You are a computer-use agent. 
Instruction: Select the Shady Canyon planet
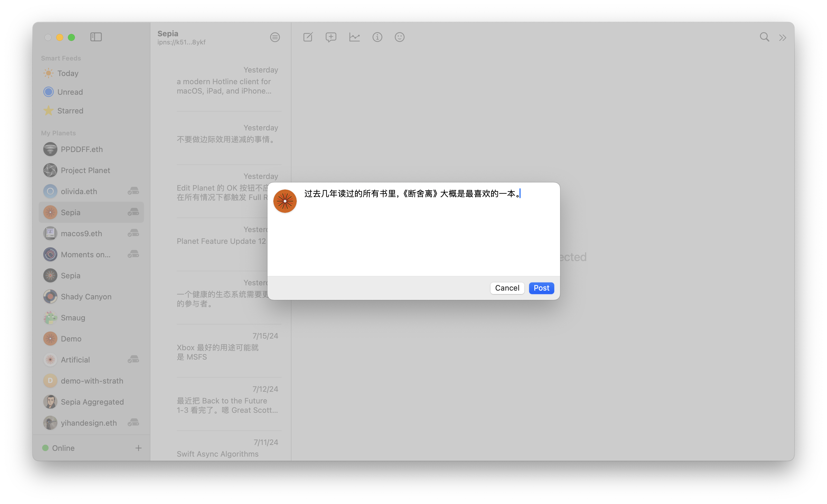pos(86,296)
